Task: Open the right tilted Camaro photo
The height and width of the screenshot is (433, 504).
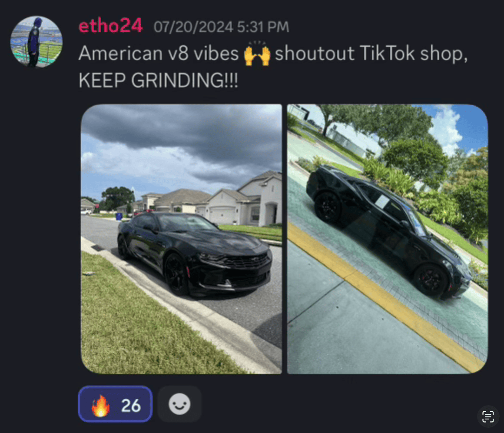Action: 387,239
